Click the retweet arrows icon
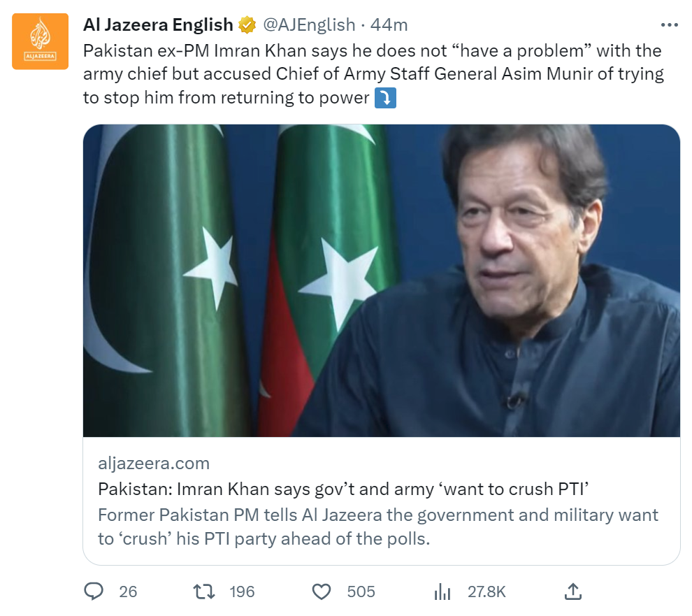This screenshot has height=616, width=692. coord(204,592)
